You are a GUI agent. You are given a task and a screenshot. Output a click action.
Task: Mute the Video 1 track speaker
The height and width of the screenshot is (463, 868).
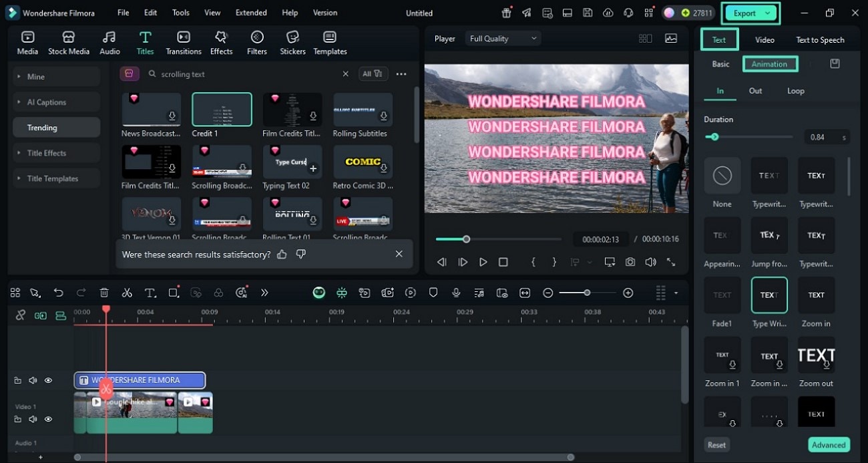[x=33, y=419]
